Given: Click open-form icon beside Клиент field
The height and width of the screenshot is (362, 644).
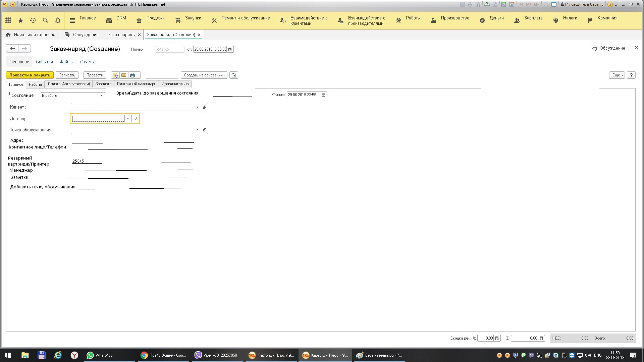Looking at the screenshot, I should [x=205, y=107].
